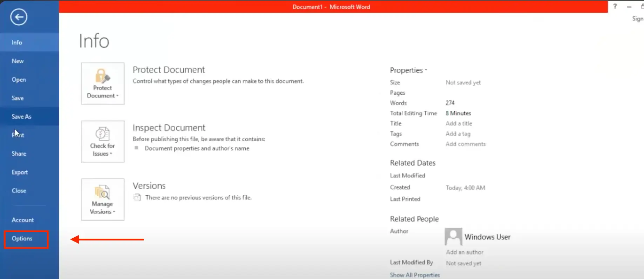
Task: Expand the Properties dropdown arrow
Action: point(426,70)
